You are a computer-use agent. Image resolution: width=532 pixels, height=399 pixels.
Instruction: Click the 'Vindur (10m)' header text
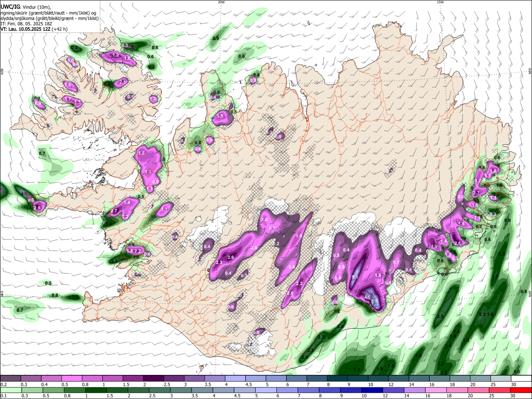tap(36, 7)
